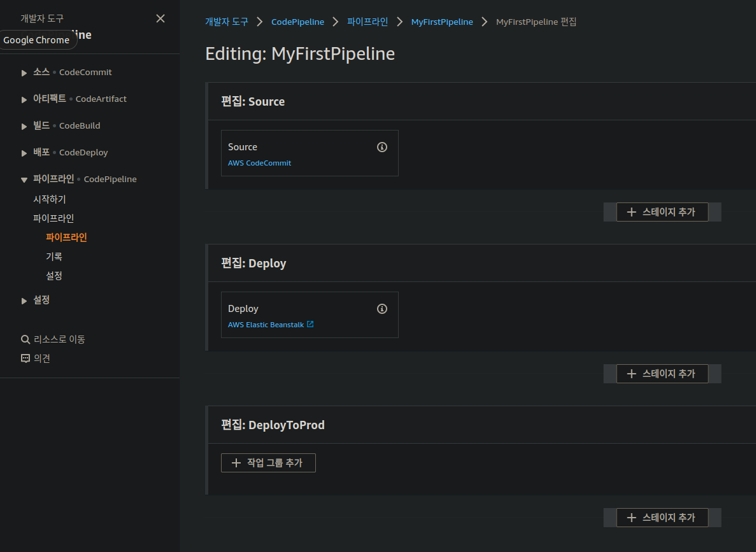Click the Deploy action card title
This screenshot has height=552, width=756.
click(x=243, y=309)
